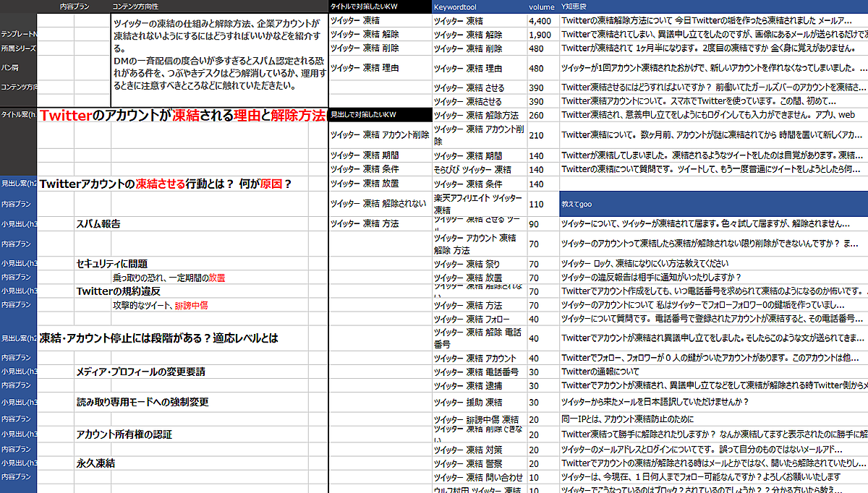Image resolution: width=868 pixels, height=493 pixels.
Task: Click the title cell 'Twitterのアカウントが凍結される理由と解除方法'
Action: point(182,115)
